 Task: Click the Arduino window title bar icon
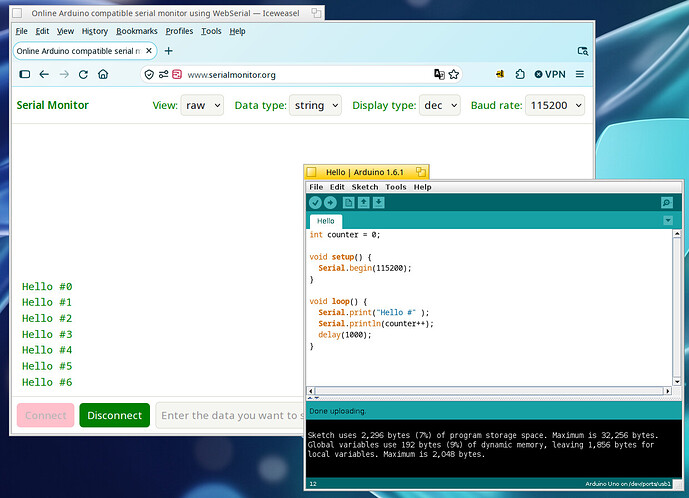(x=311, y=172)
